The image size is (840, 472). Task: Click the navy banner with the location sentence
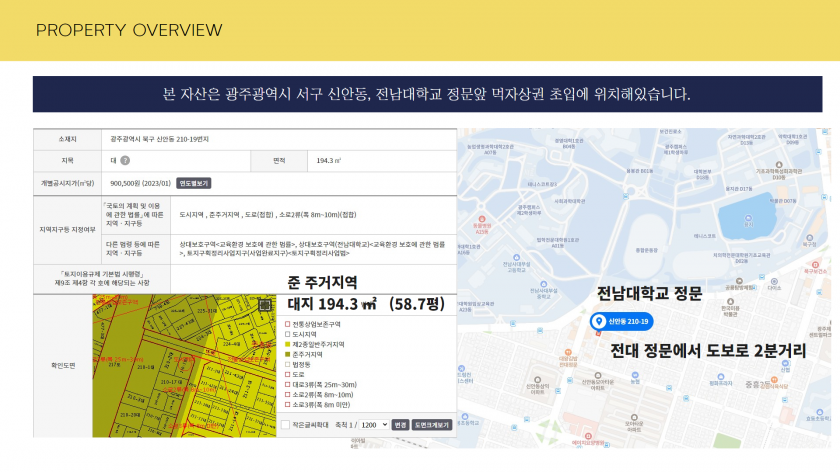pyautogui.click(x=428, y=94)
